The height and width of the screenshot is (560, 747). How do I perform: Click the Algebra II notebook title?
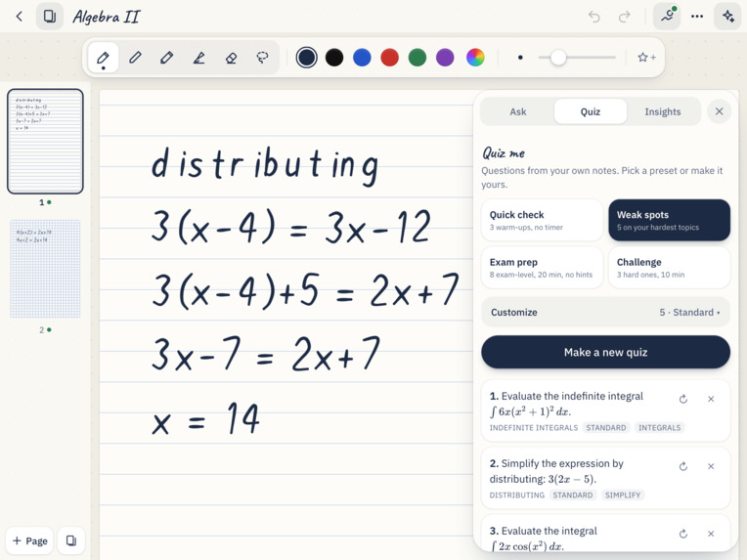pyautogui.click(x=107, y=18)
